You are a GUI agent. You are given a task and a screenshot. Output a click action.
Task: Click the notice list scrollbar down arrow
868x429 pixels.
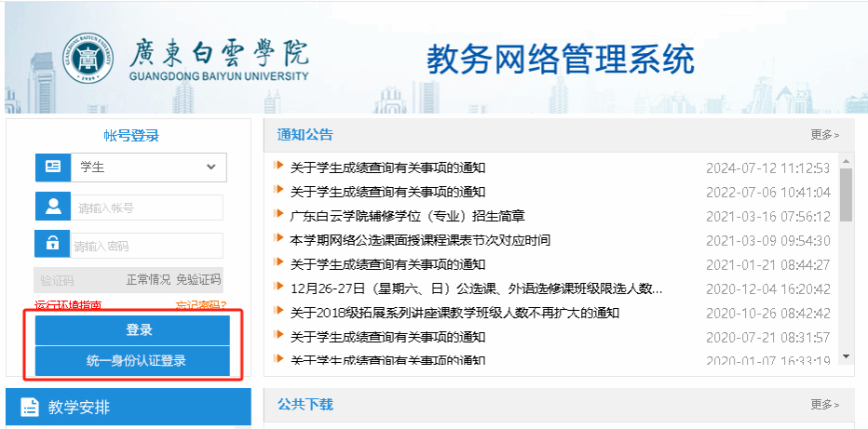tap(846, 356)
